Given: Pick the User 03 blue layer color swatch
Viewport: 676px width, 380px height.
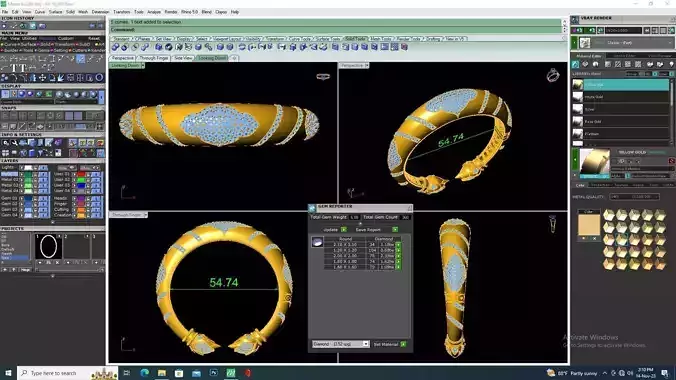Looking at the screenshot, I should (x=81, y=185).
